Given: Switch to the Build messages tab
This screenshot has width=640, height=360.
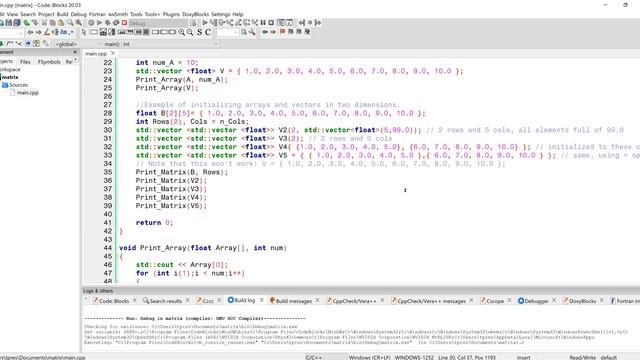Looking at the screenshot, I should point(293,301).
